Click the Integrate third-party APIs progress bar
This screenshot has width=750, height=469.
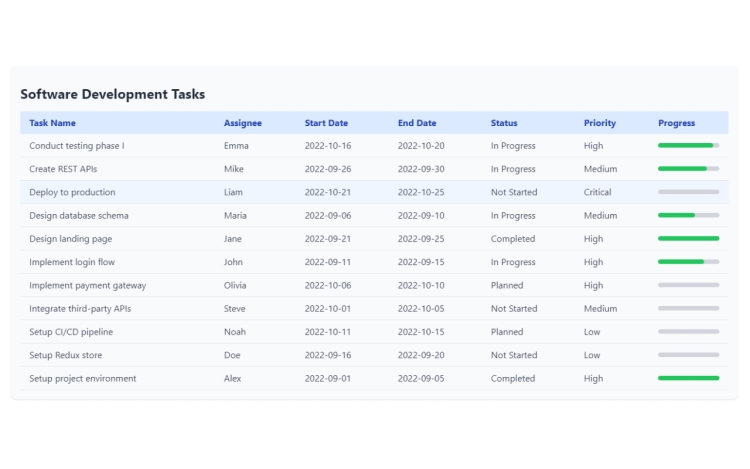coord(688,308)
